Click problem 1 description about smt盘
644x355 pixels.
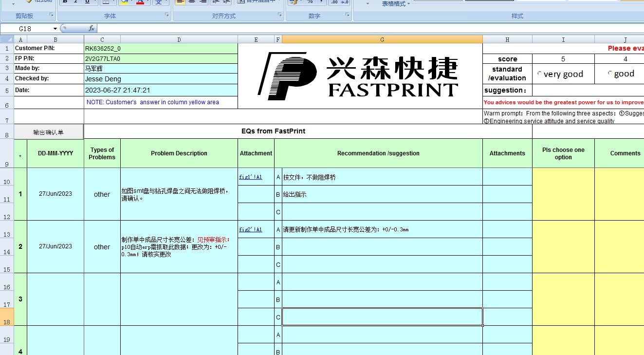pos(179,194)
